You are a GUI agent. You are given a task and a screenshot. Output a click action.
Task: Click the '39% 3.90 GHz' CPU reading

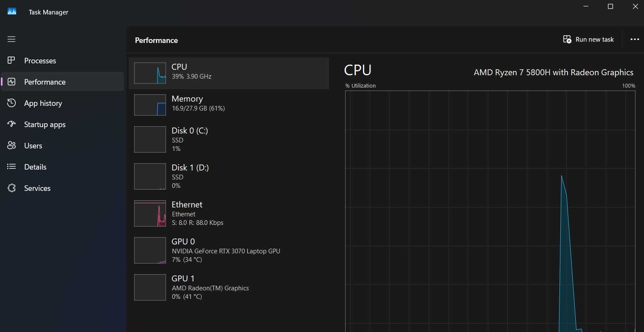[191, 77]
